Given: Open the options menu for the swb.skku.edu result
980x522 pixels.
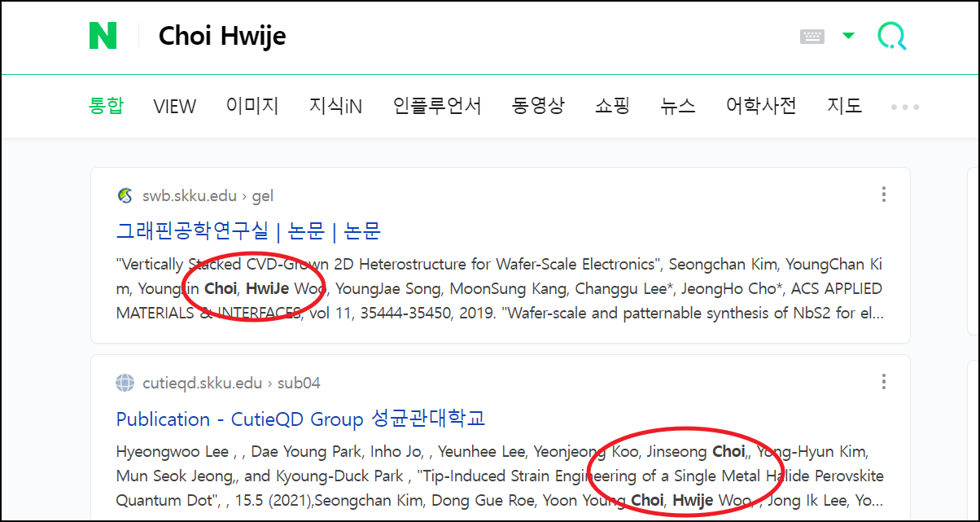Looking at the screenshot, I should tap(884, 195).
